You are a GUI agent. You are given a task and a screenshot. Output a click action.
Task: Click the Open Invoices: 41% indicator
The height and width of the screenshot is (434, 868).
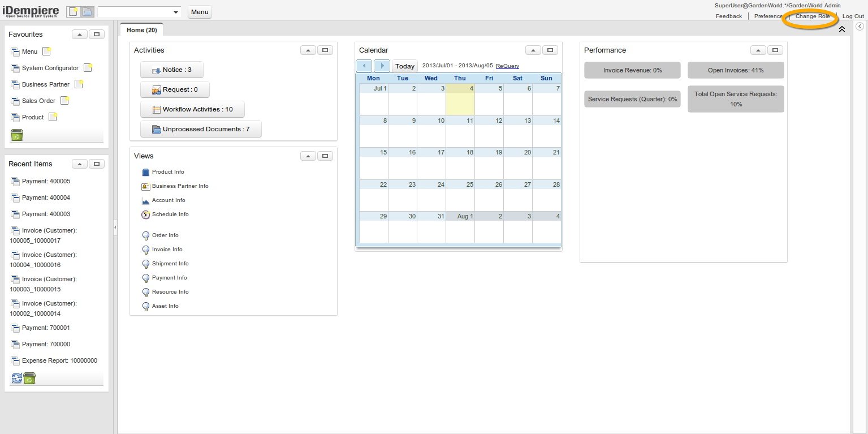coord(736,70)
